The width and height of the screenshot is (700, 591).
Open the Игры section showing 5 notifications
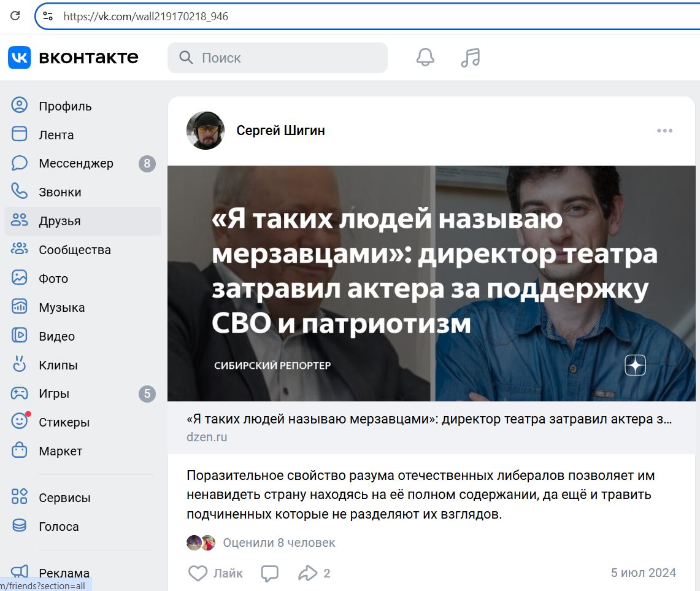pyautogui.click(x=53, y=393)
